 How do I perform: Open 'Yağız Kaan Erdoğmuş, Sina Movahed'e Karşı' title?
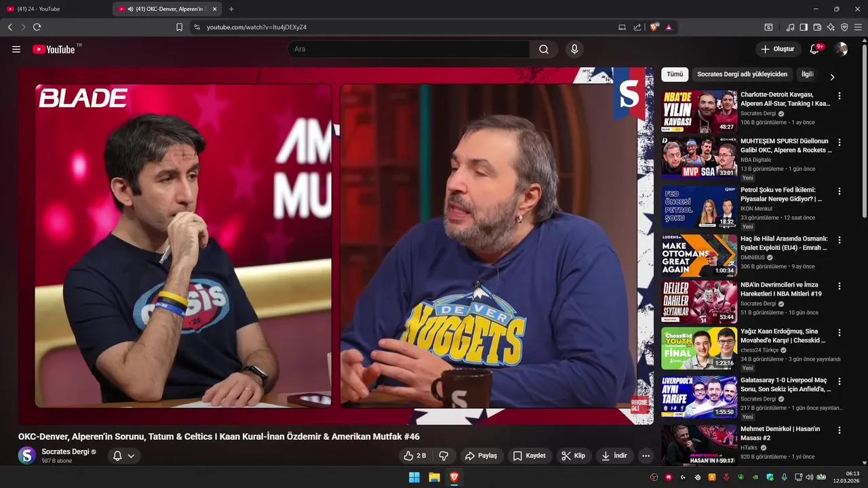pyautogui.click(x=783, y=336)
